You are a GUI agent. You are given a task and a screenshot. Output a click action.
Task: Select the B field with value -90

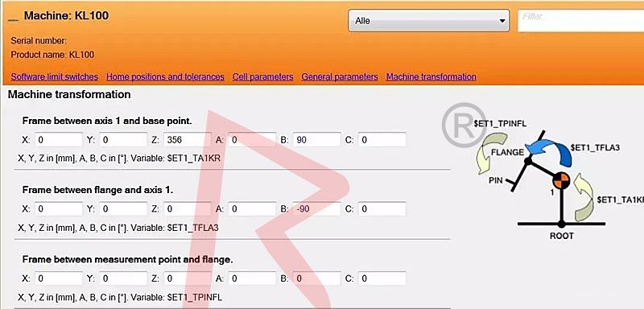coord(316,209)
